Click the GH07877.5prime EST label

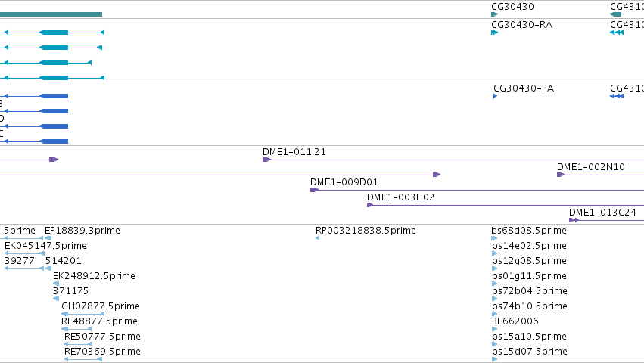coord(101,306)
